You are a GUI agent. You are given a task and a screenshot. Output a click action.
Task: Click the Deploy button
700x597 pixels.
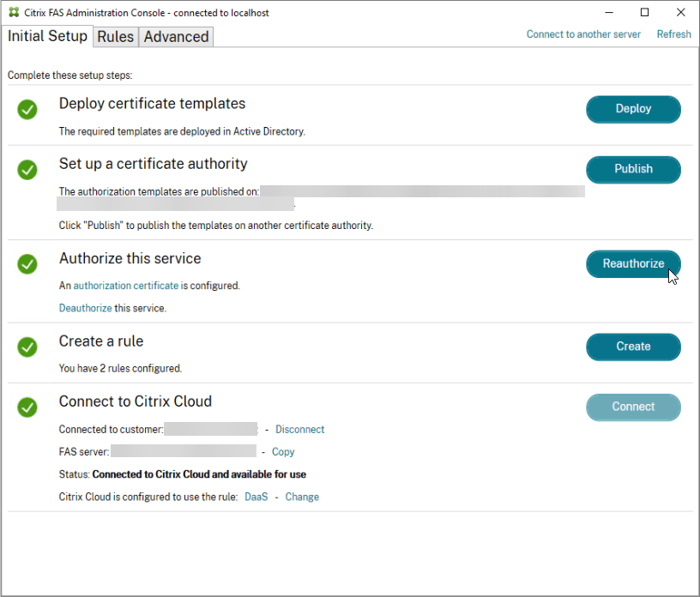(x=633, y=109)
